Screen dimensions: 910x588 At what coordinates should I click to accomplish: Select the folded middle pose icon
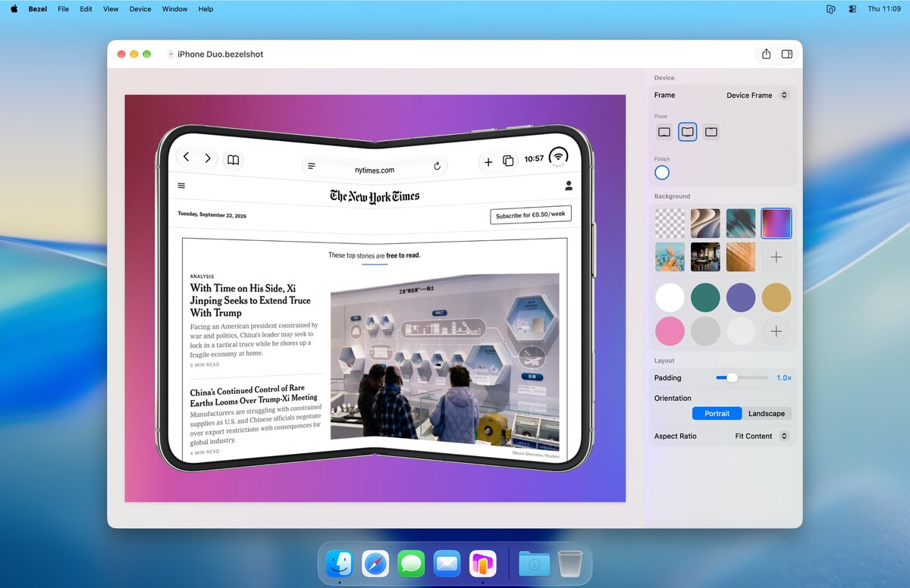point(688,132)
